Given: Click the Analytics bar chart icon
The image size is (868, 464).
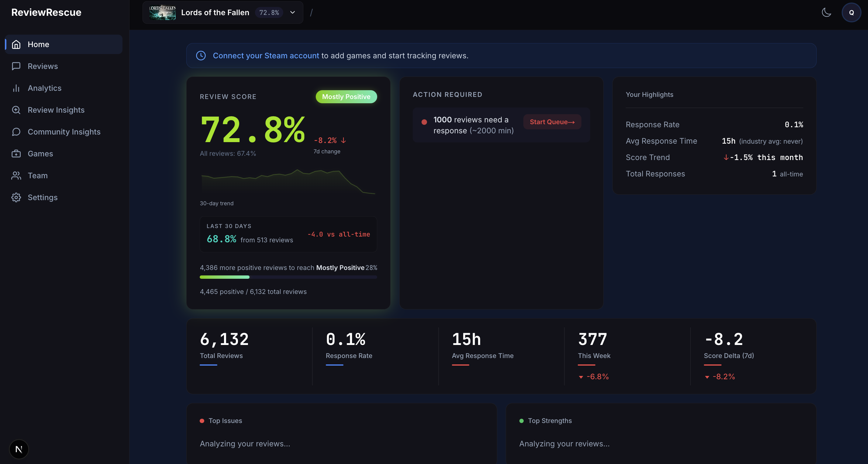Looking at the screenshot, I should tap(16, 88).
